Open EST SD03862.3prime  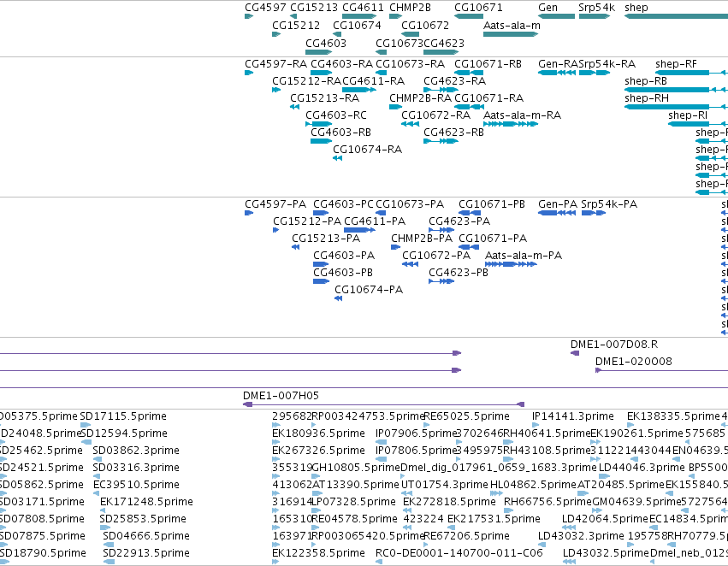pos(136,451)
